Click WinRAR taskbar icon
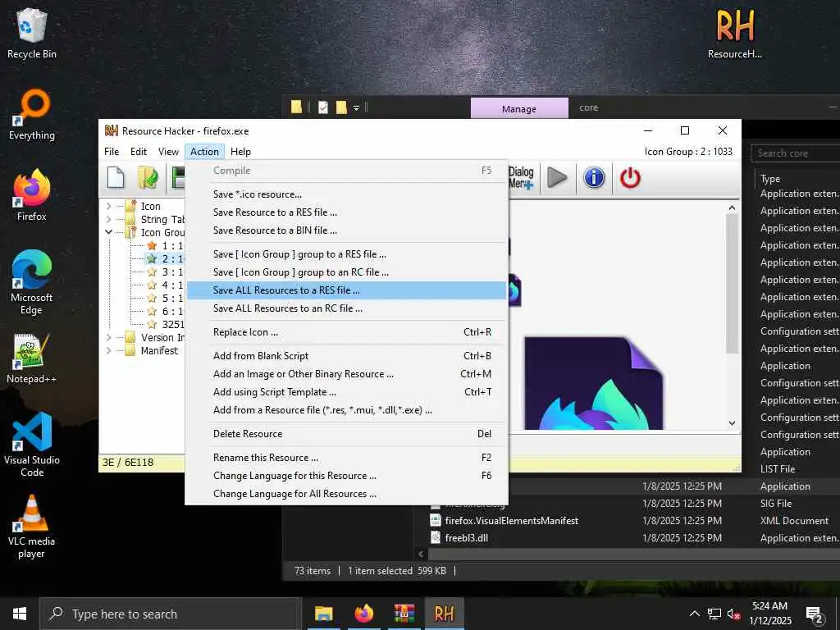The width and height of the screenshot is (840, 630). click(x=404, y=614)
